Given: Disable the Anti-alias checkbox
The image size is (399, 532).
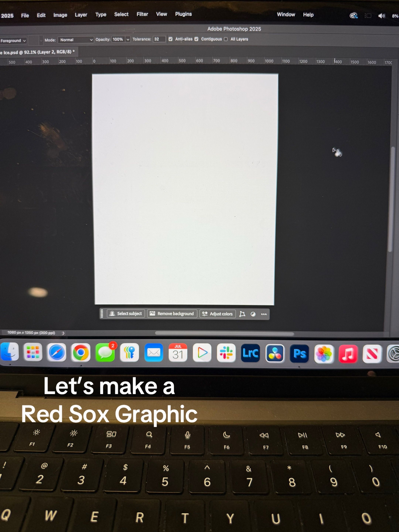Looking at the screenshot, I should (x=171, y=39).
